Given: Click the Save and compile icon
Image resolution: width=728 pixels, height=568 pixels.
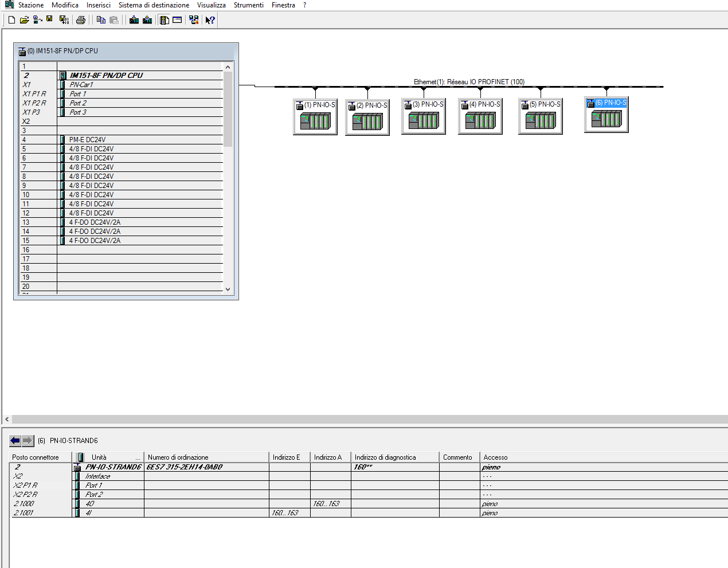Looking at the screenshot, I should click(x=64, y=20).
